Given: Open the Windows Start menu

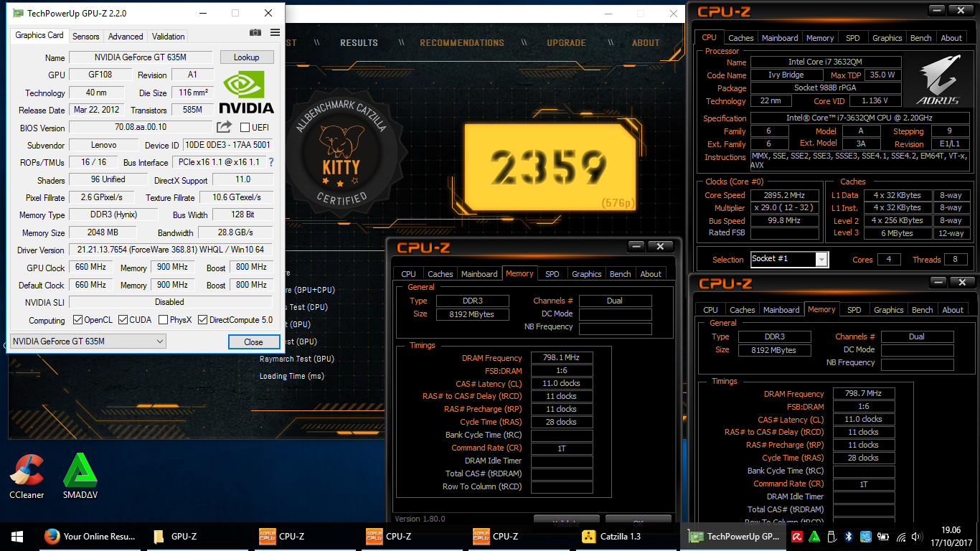Looking at the screenshot, I should pos(17,536).
